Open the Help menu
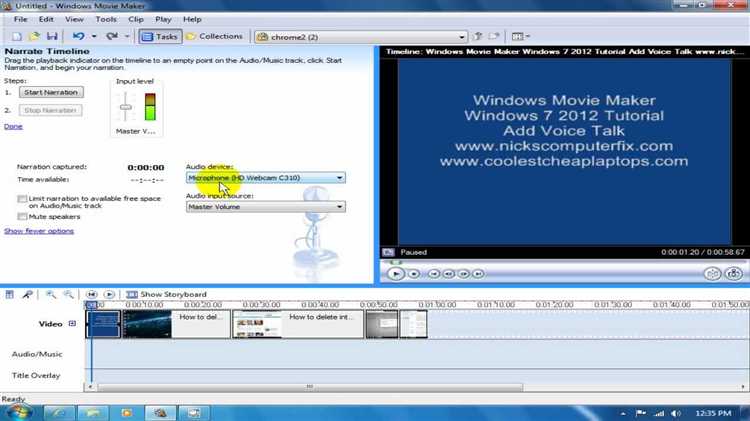Viewport: 750px width, 421px height. (192, 19)
